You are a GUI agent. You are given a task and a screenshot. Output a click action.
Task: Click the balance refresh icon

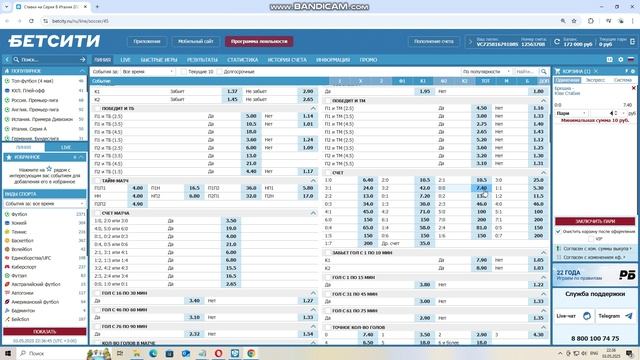point(557,42)
